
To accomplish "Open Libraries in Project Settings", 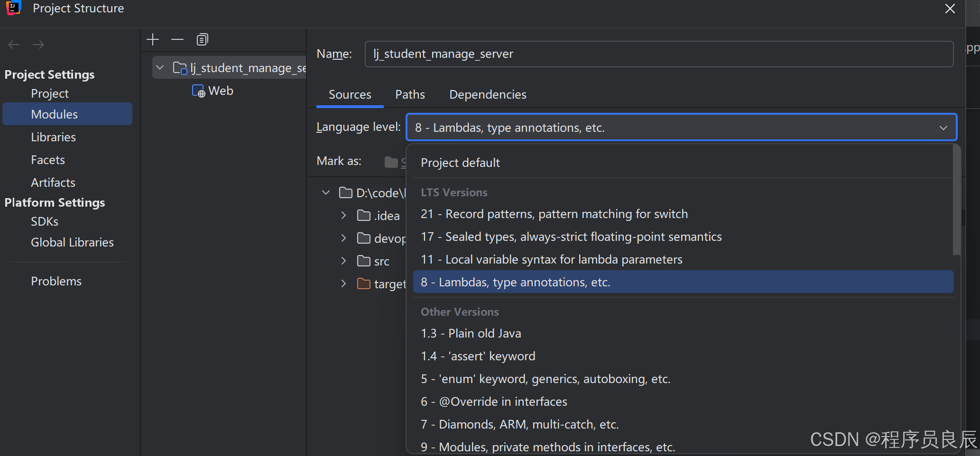I will (x=53, y=137).
